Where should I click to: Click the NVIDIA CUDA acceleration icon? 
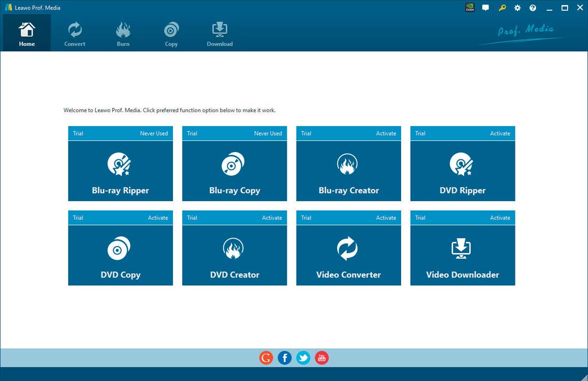[470, 7]
